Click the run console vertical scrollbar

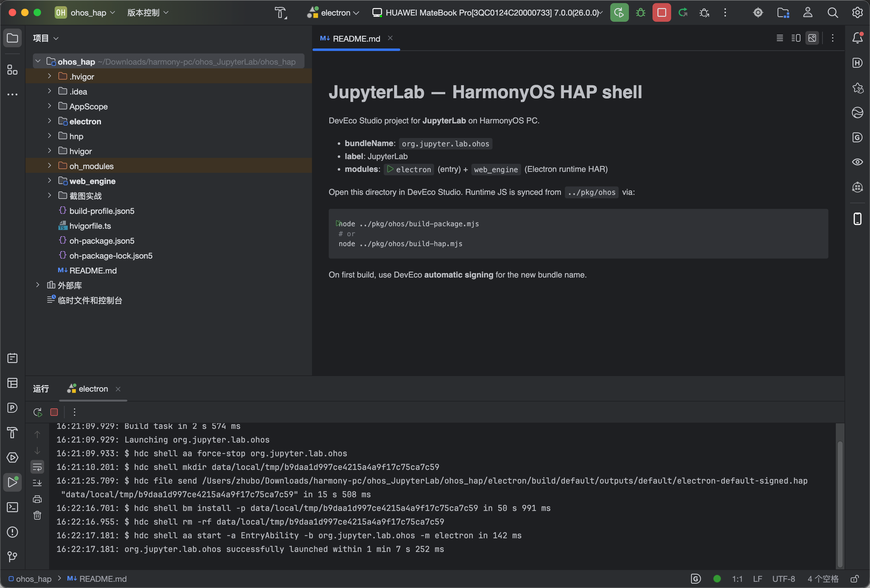840,504
